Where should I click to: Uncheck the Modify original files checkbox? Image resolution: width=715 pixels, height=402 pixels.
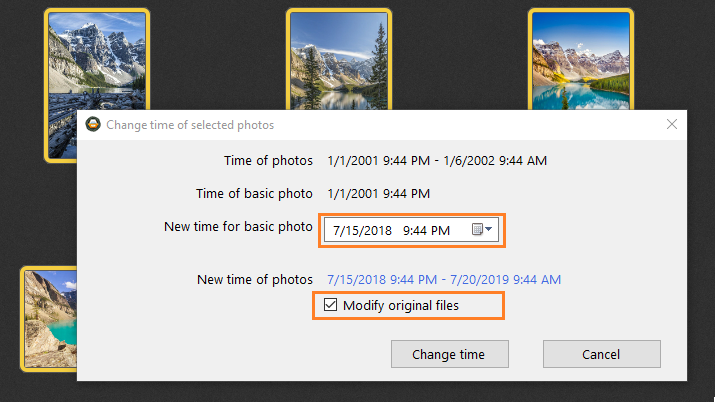tap(330, 304)
